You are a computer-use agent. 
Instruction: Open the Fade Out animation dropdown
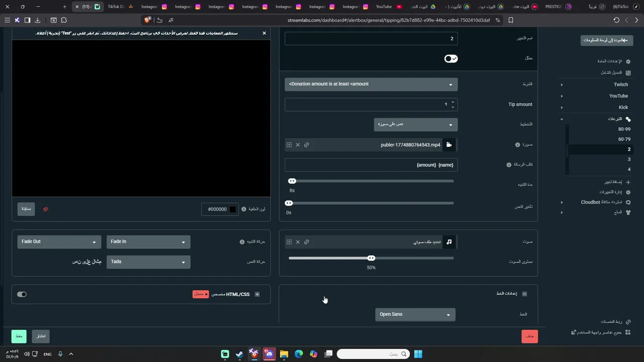[x=59, y=242]
